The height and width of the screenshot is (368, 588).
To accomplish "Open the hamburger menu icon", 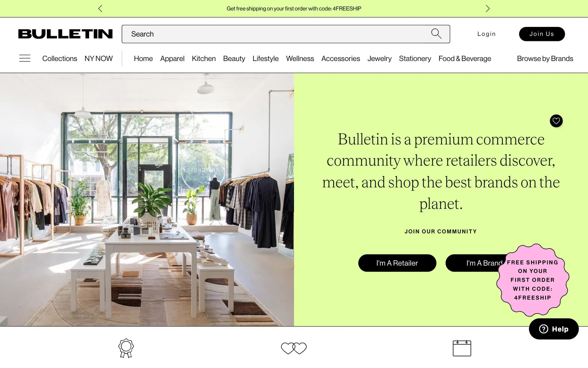I will point(25,58).
